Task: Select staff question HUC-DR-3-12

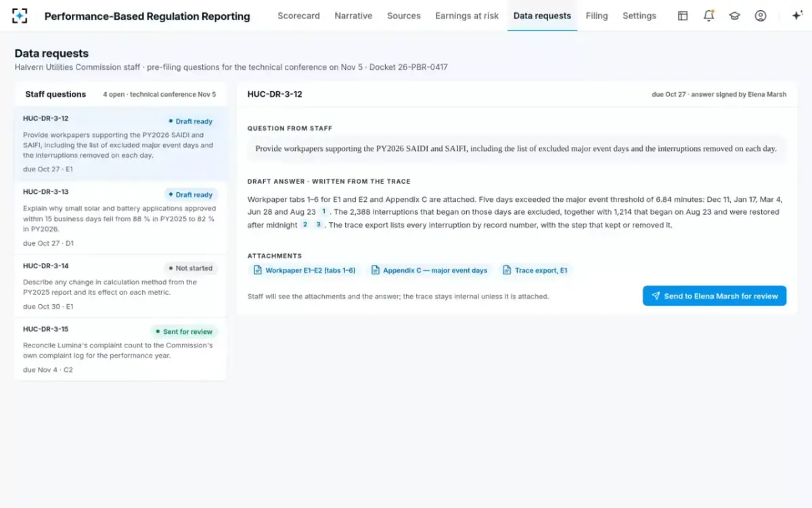Action: click(x=120, y=144)
